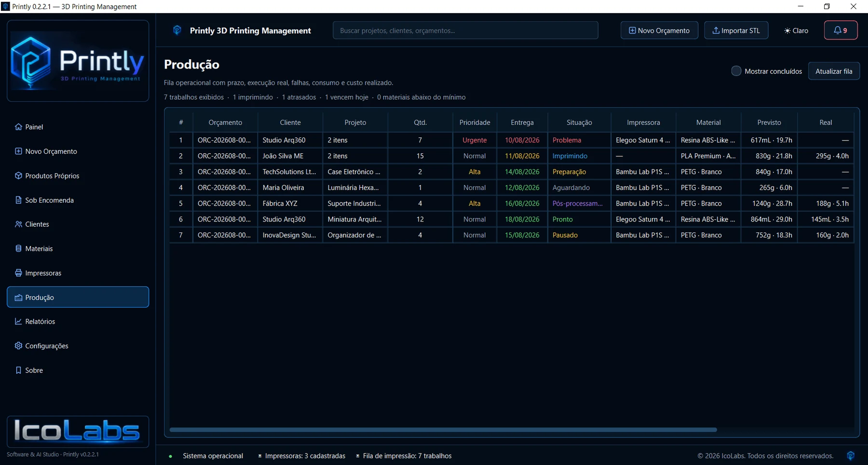Click the Problema status cell

(579, 140)
